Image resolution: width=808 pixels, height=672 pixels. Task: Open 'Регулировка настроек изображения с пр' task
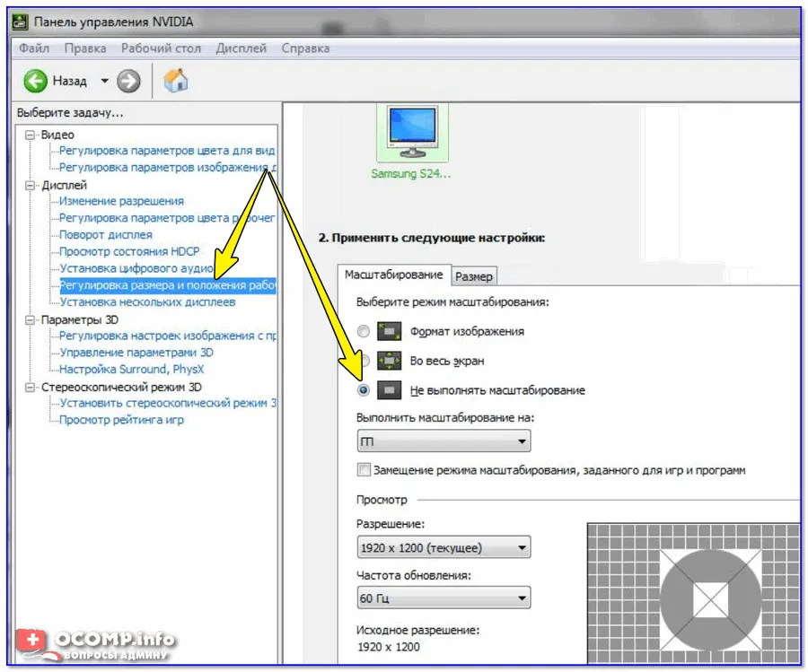[168, 336]
